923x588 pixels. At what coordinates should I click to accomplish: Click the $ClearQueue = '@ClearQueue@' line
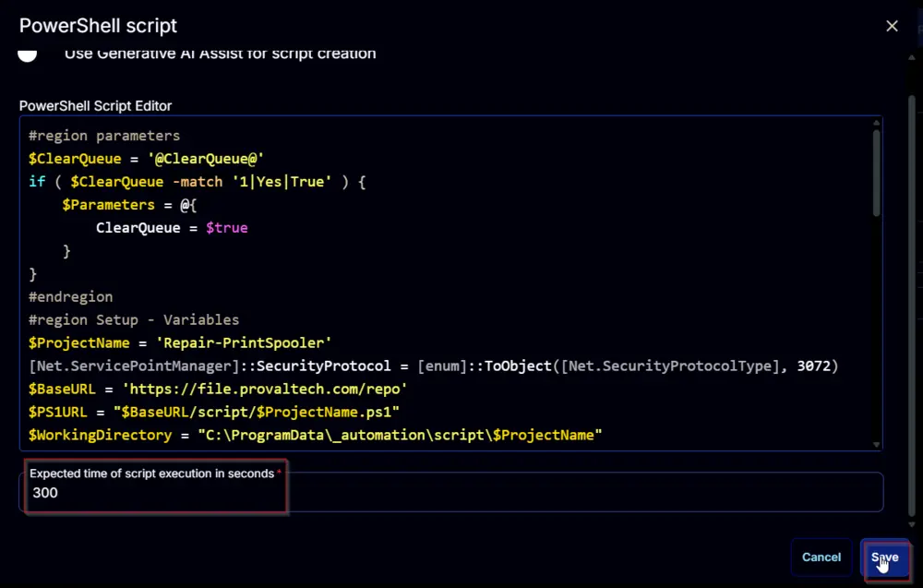[x=146, y=159]
